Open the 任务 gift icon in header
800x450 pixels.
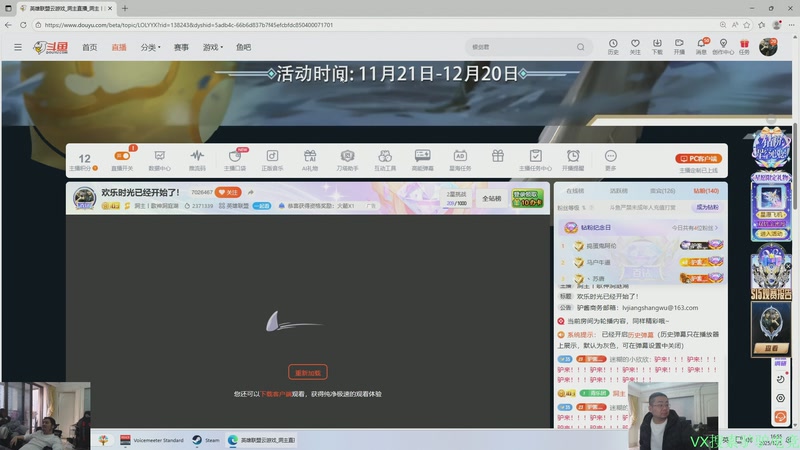[744, 46]
